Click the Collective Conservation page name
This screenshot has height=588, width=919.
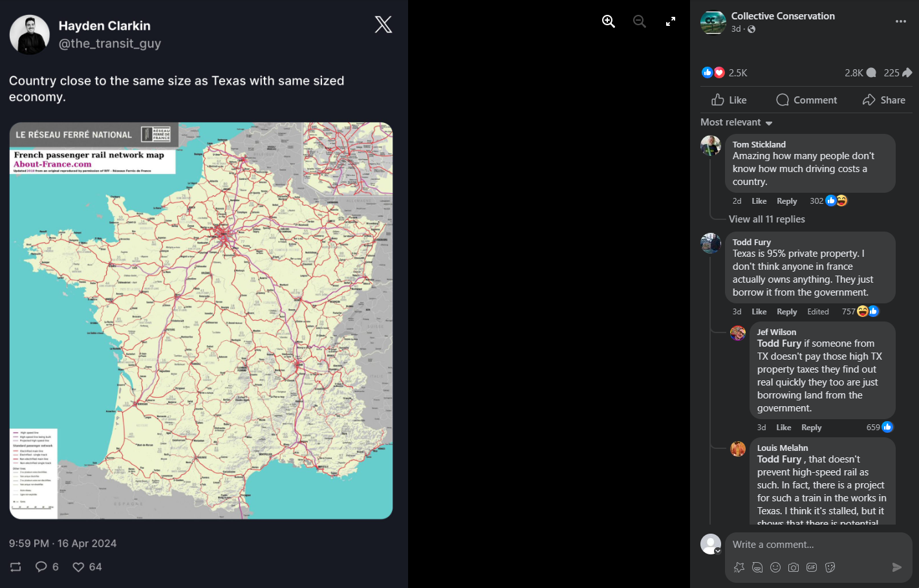tap(783, 16)
